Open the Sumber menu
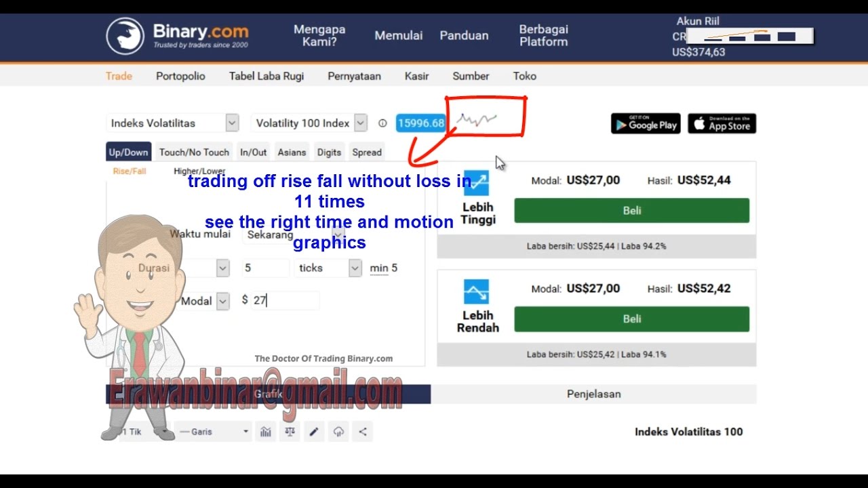 (x=471, y=76)
